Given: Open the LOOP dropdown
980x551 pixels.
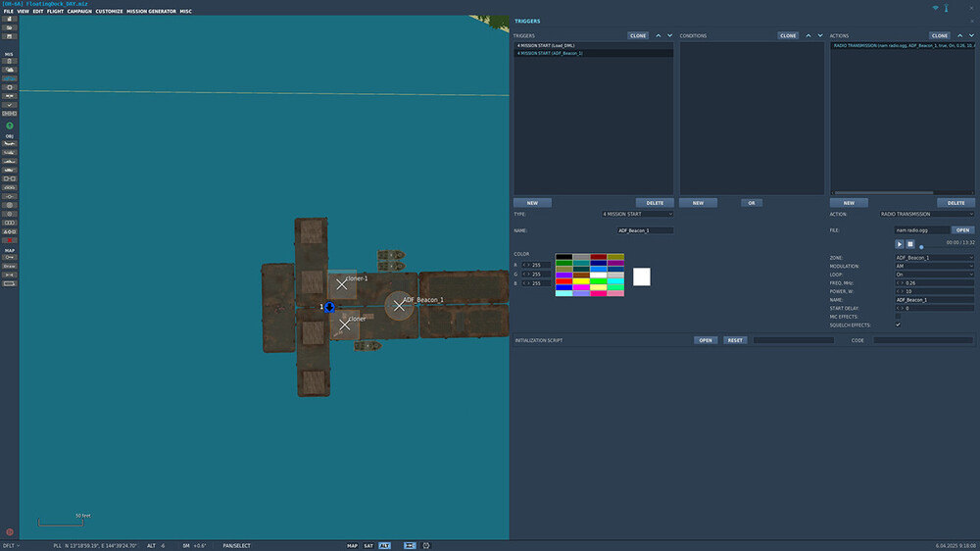Looking at the screenshot, I should (x=934, y=275).
